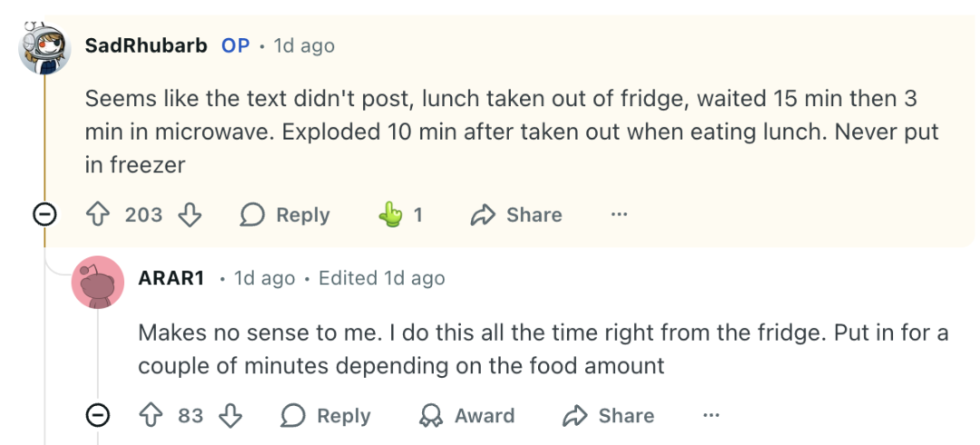Screen dimensions: 980x445
Task: Share ARAR1's reply
Action: click(608, 416)
